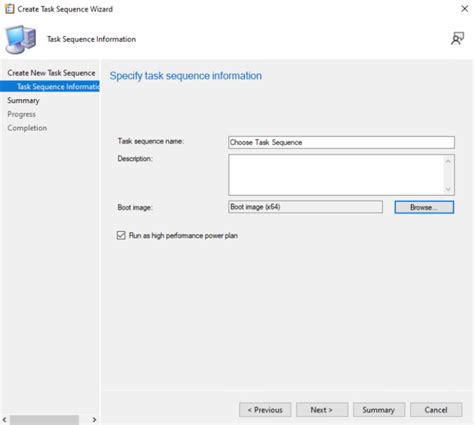474x425 pixels.
Task: Go back with the Previous button
Action: [x=265, y=410]
